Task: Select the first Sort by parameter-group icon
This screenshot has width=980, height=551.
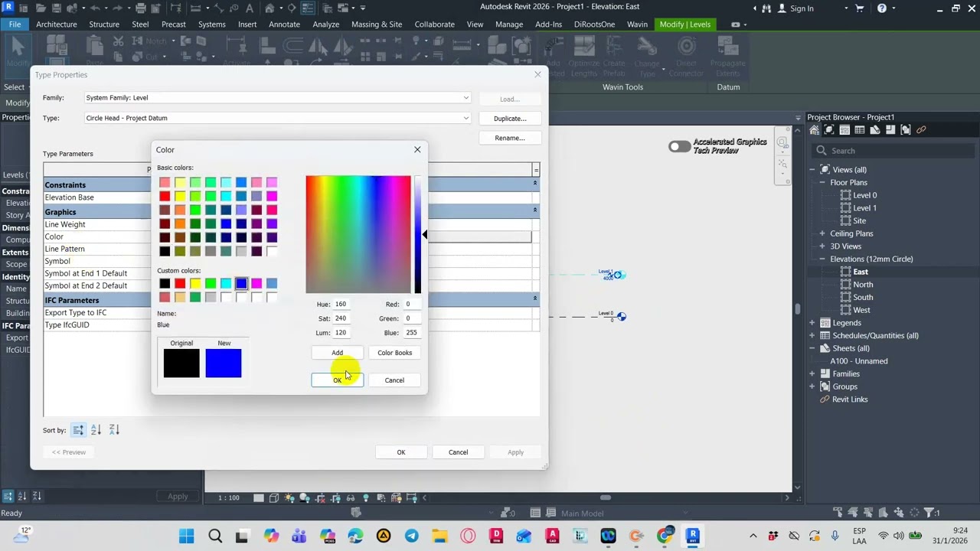Action: 78,430
